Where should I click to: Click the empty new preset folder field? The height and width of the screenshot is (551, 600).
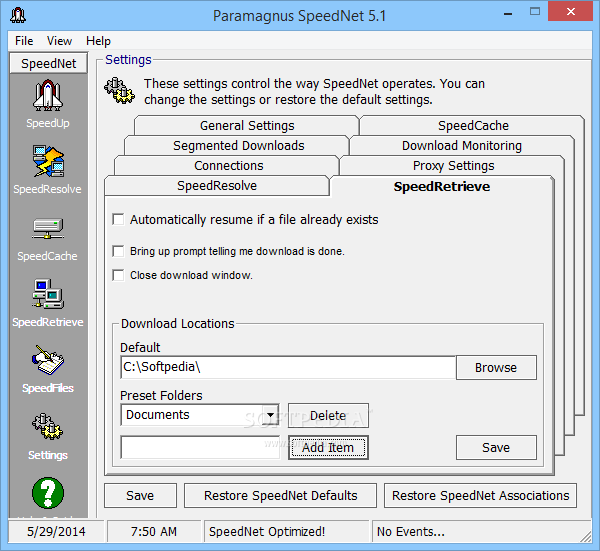point(200,447)
